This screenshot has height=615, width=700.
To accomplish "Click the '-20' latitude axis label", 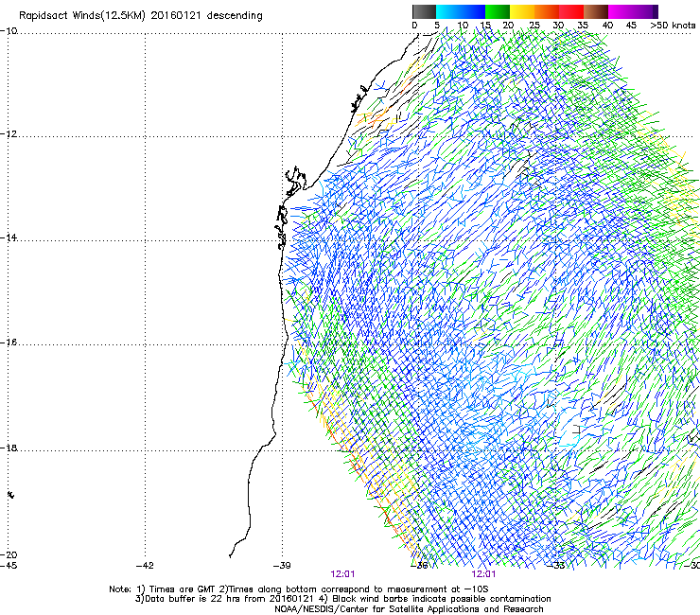I will coord(9,555).
